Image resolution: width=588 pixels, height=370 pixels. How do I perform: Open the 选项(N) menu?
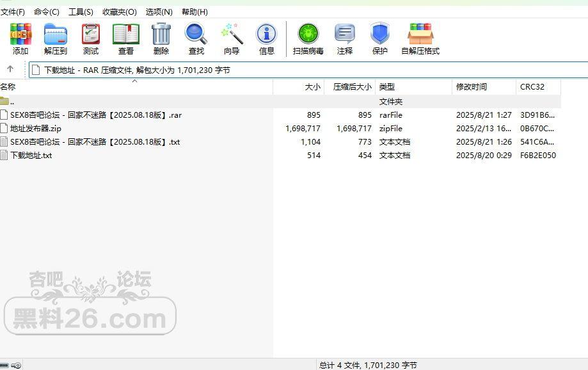(159, 12)
